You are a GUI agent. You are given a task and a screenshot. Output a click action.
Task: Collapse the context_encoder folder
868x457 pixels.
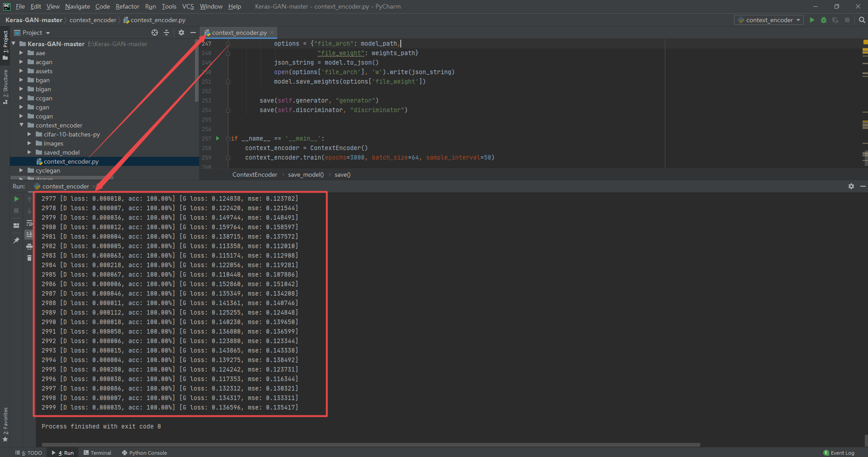click(21, 125)
